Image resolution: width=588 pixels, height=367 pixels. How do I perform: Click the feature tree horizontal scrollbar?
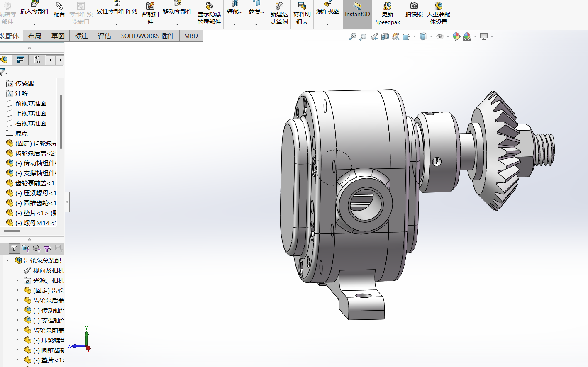pyautogui.click(x=12, y=231)
